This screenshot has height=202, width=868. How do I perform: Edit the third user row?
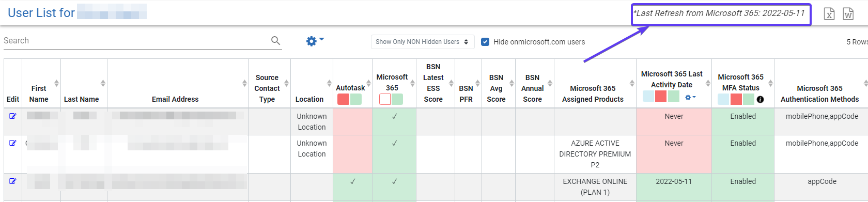tap(13, 181)
